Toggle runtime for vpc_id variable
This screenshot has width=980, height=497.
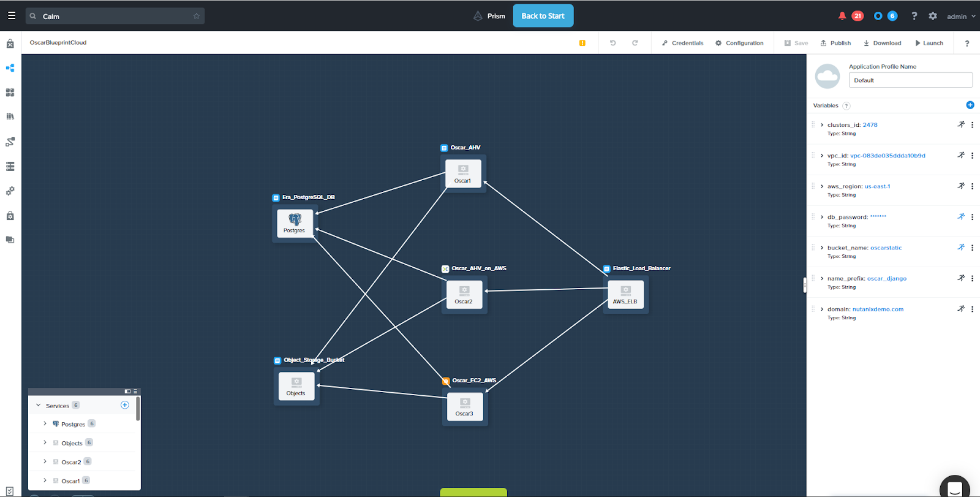click(961, 155)
